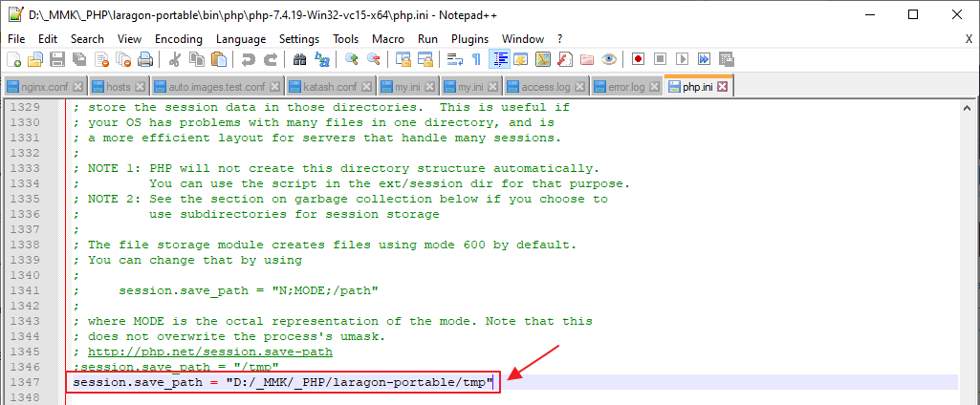The height and width of the screenshot is (405, 980).
Task: Click the Print toolbar icon
Action: (x=145, y=59)
